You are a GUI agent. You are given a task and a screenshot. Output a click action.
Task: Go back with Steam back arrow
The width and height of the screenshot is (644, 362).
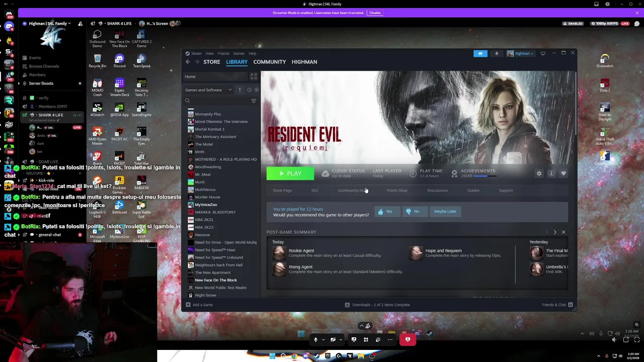click(188, 62)
